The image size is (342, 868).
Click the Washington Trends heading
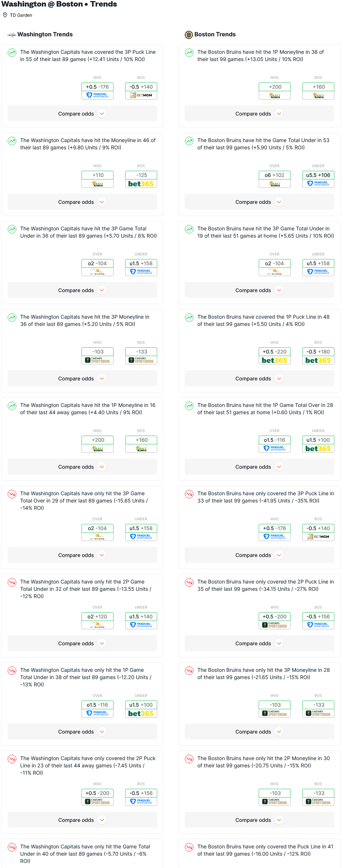(x=45, y=35)
